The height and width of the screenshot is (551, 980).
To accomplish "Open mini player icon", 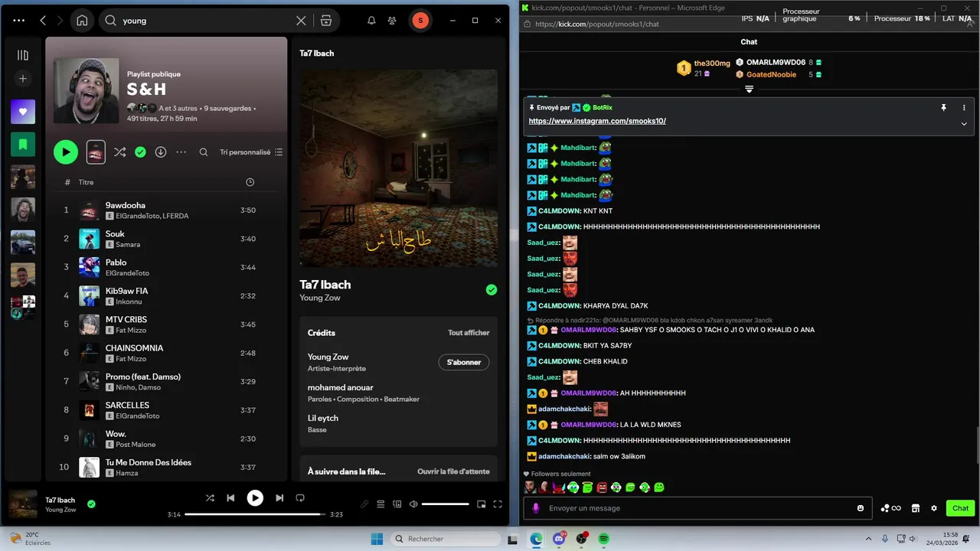I will (x=482, y=504).
